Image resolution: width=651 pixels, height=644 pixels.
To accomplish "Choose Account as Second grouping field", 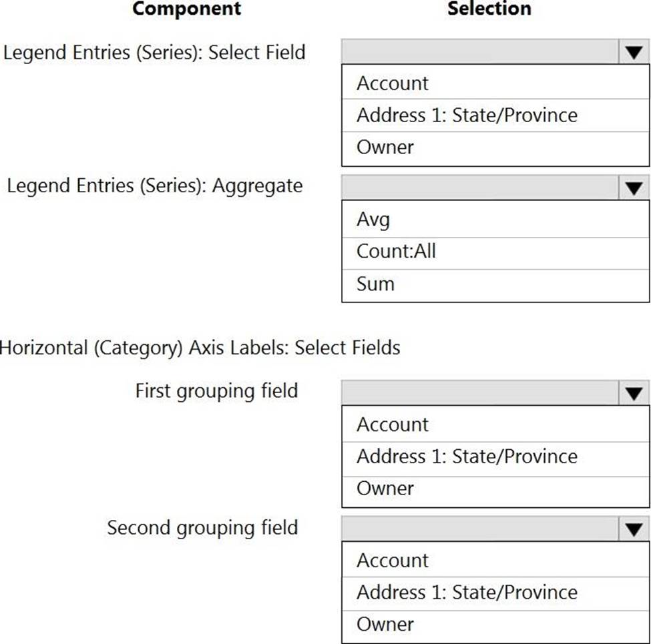I will 393,561.
